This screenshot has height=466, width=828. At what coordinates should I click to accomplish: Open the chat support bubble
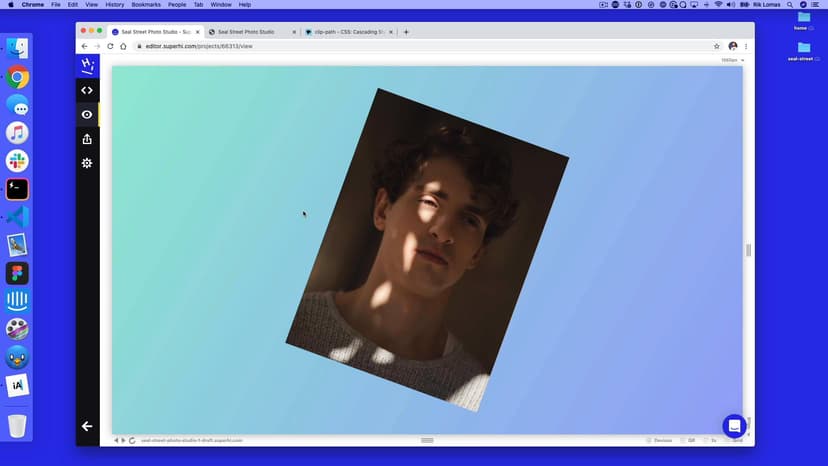point(734,426)
